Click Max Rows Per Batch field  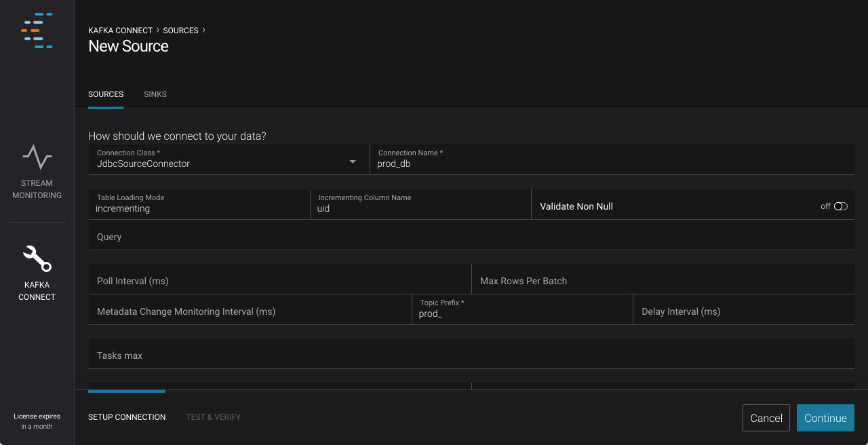pos(663,279)
